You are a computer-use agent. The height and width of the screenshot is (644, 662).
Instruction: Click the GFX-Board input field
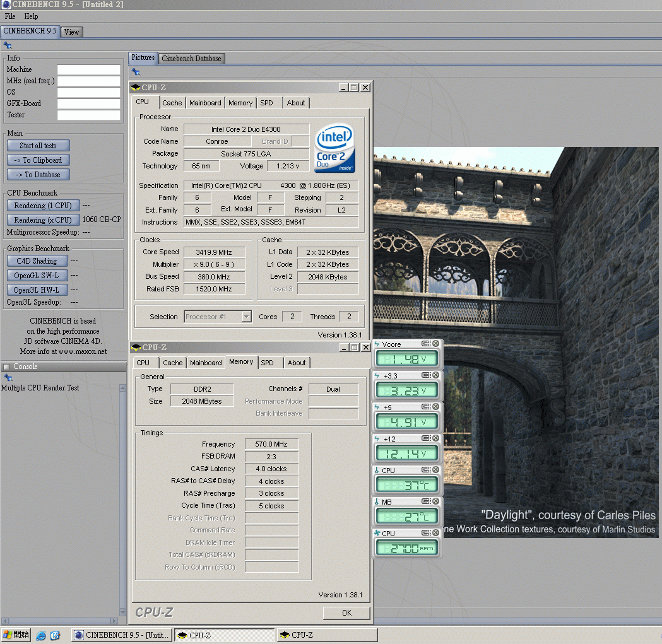click(x=88, y=104)
